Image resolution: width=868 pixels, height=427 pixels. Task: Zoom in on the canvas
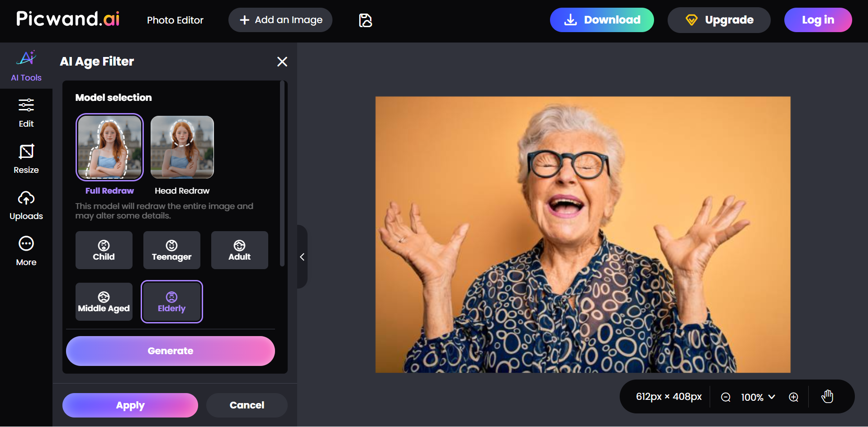(794, 397)
